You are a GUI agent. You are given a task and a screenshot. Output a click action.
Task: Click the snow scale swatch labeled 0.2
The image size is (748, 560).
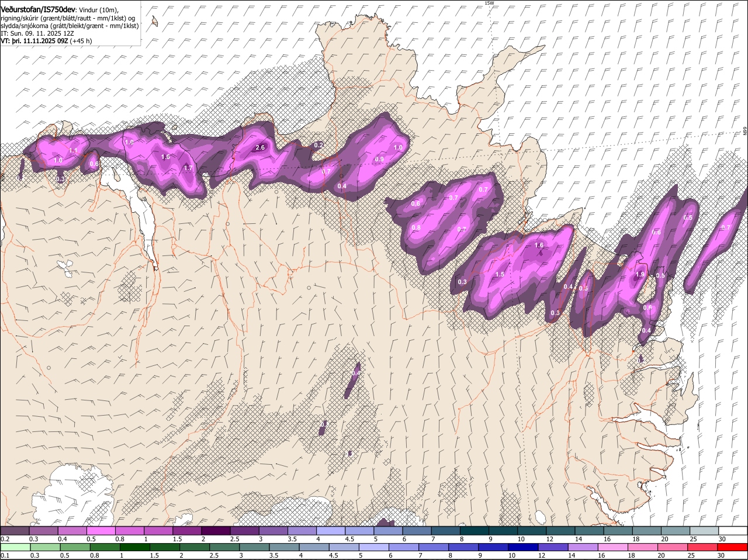15,530
